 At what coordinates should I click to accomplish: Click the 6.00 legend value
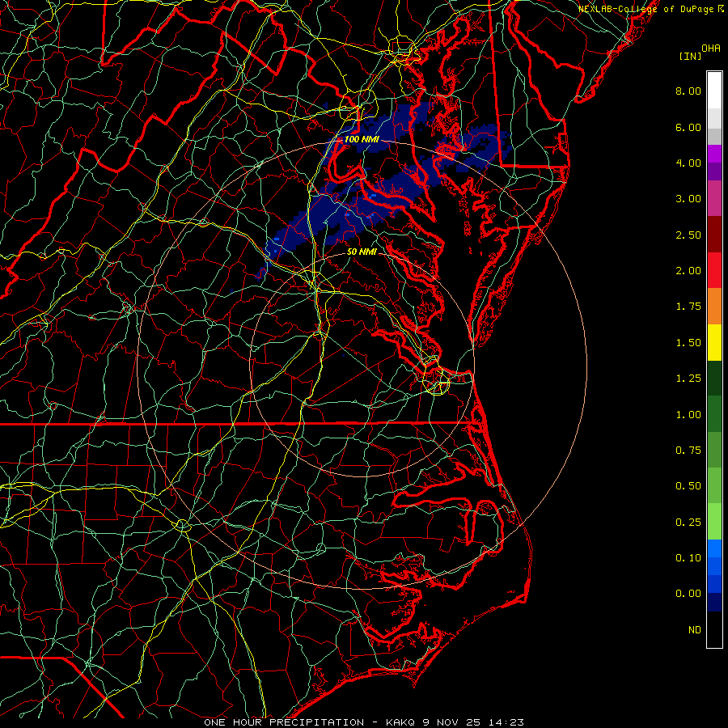pos(688,127)
